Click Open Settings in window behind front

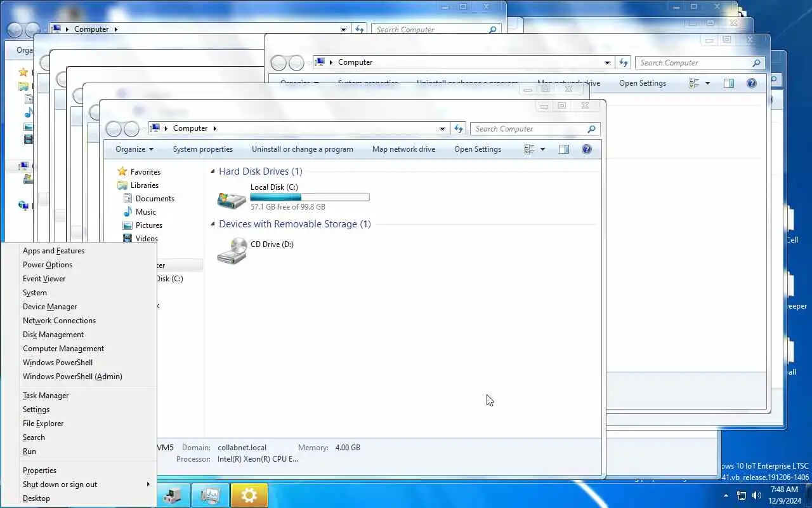pyautogui.click(x=643, y=83)
